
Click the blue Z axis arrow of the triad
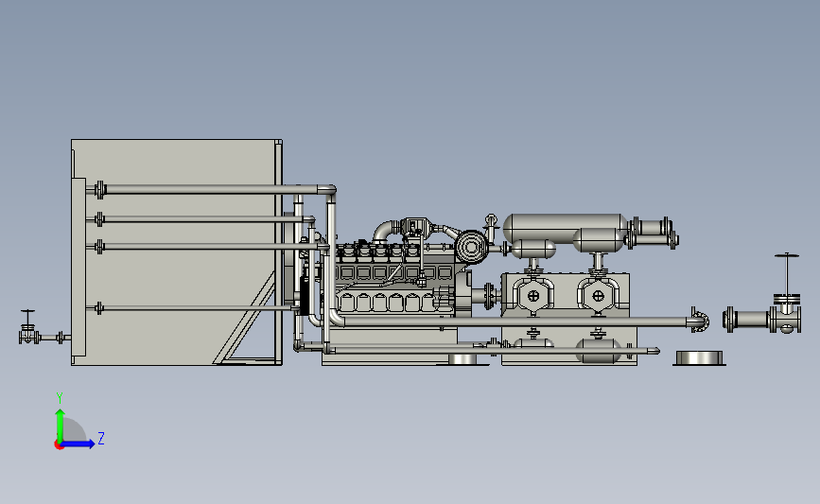(79, 443)
